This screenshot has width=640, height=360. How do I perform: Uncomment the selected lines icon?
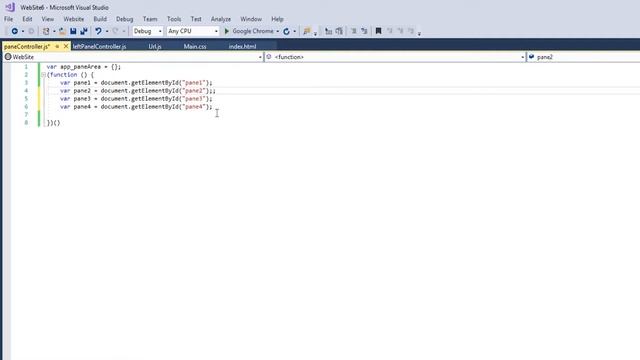(x=364, y=31)
